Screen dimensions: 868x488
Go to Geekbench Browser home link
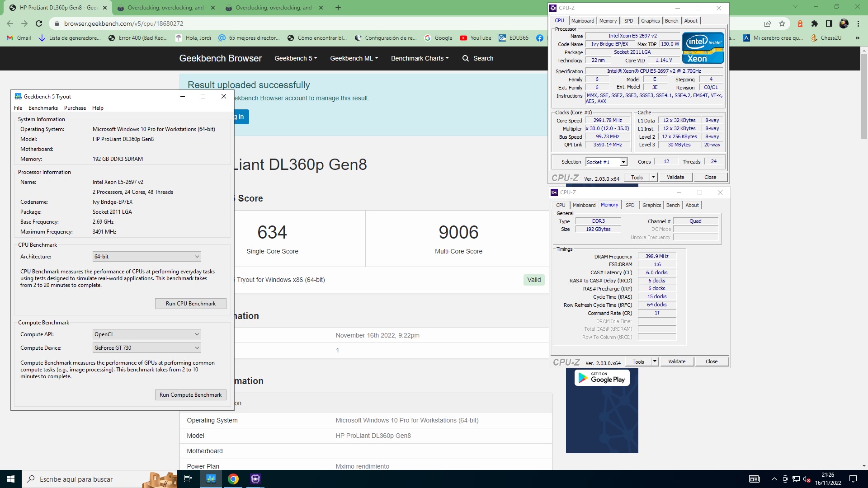click(x=221, y=58)
